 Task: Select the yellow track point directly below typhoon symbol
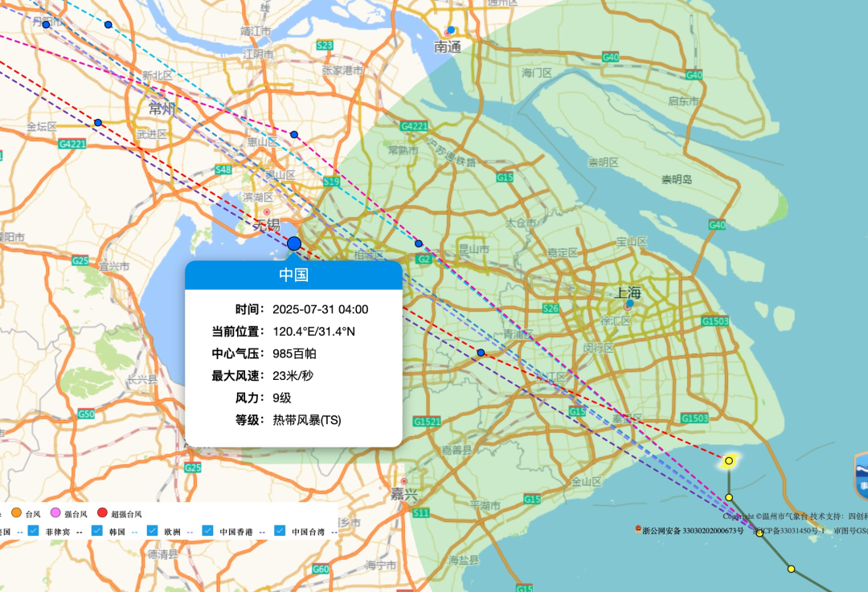(x=729, y=497)
